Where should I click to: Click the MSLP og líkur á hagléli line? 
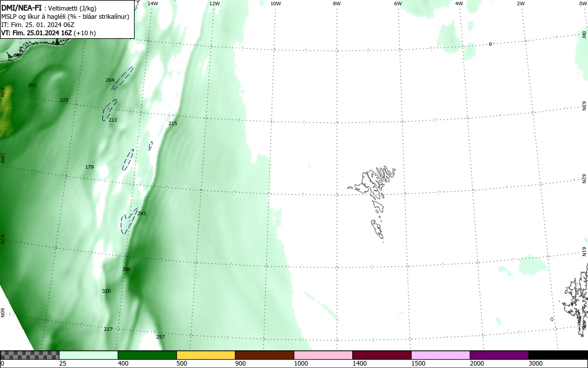[65, 16]
